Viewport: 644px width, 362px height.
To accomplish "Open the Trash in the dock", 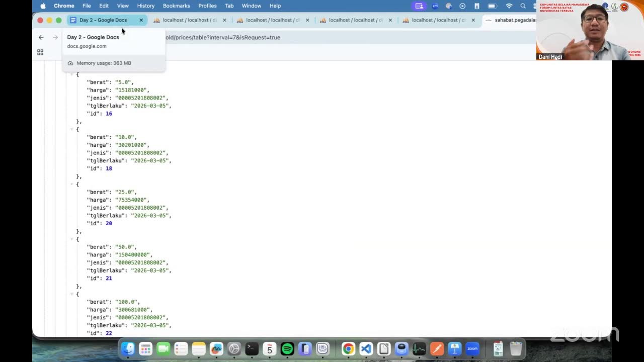I will pyautogui.click(x=516, y=348).
